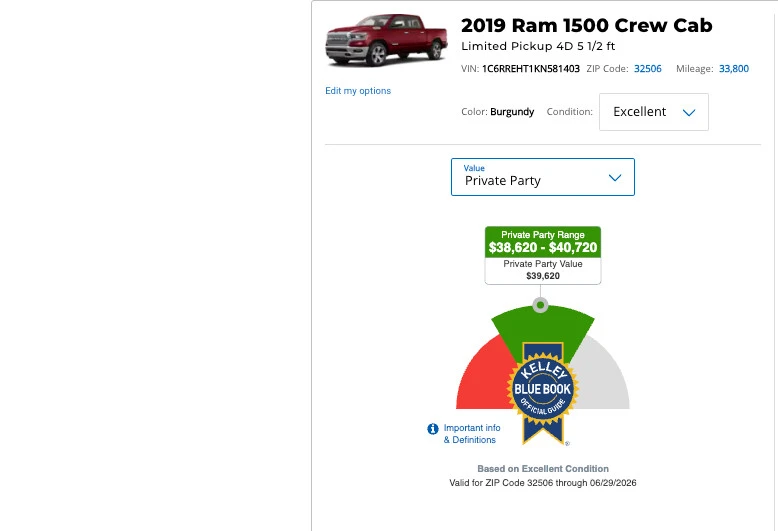Click the gauge marker dot on green range
This screenshot has width=778, height=531.
(540, 305)
